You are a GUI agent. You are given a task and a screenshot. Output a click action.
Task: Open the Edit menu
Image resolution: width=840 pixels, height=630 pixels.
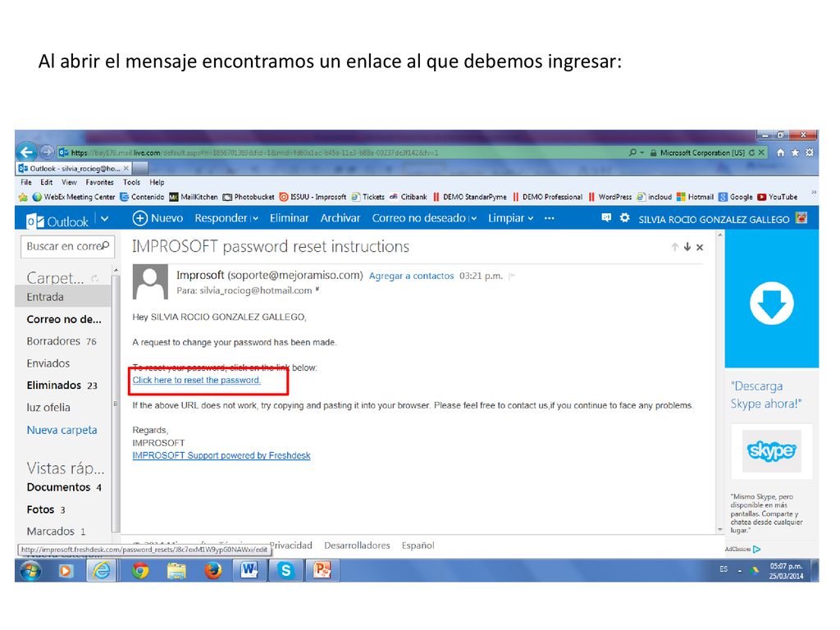[x=47, y=182]
